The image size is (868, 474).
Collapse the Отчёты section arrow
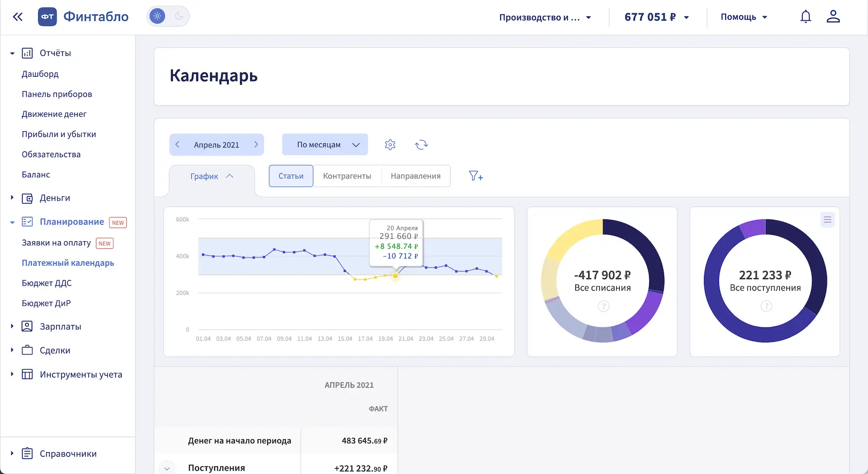[x=13, y=54]
